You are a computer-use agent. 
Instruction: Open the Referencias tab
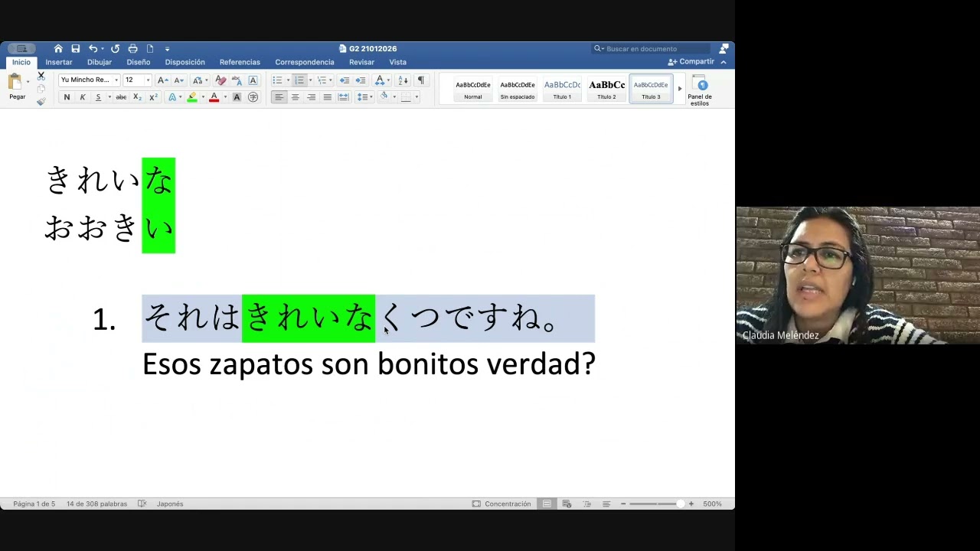pos(240,62)
